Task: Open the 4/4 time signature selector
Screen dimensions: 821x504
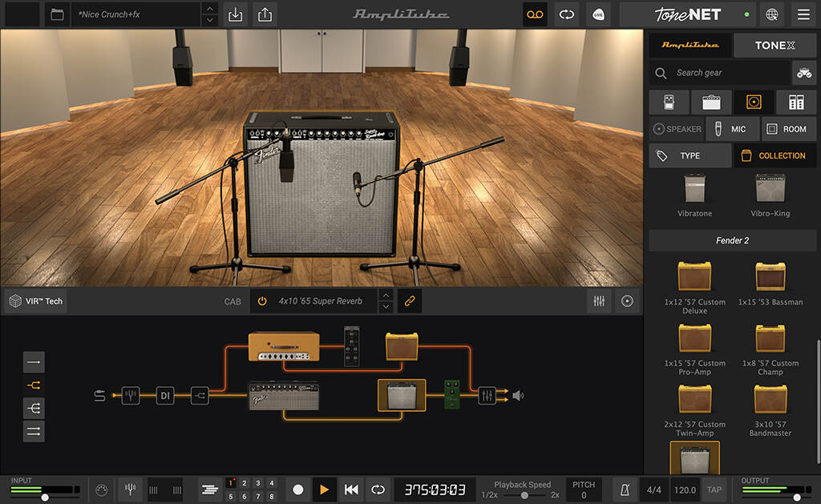Action: (x=652, y=489)
